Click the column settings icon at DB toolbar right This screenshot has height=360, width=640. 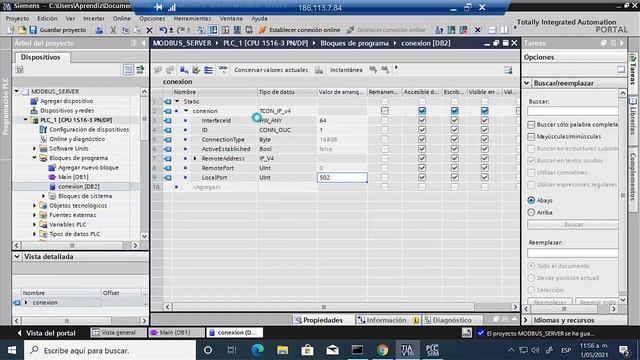tap(508, 70)
